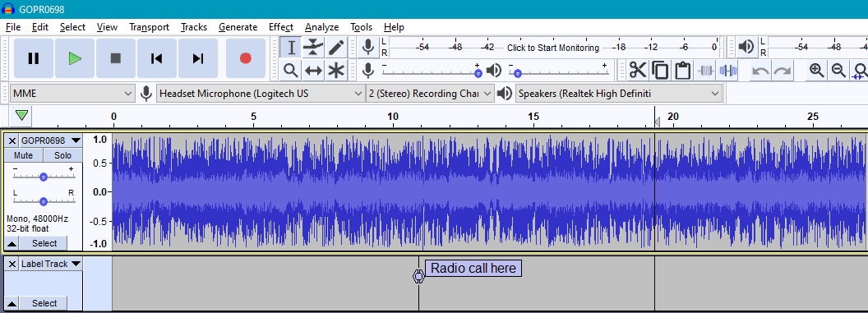Click the recording volume microphone icon
The width and height of the screenshot is (868, 313).
tap(367, 70)
